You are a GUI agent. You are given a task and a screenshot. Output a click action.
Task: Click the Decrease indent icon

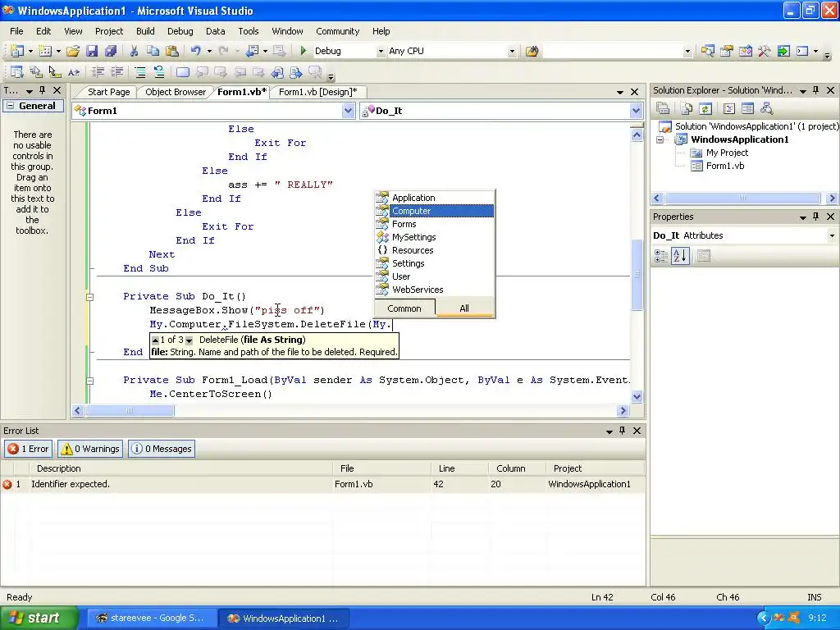pyautogui.click(x=98, y=72)
